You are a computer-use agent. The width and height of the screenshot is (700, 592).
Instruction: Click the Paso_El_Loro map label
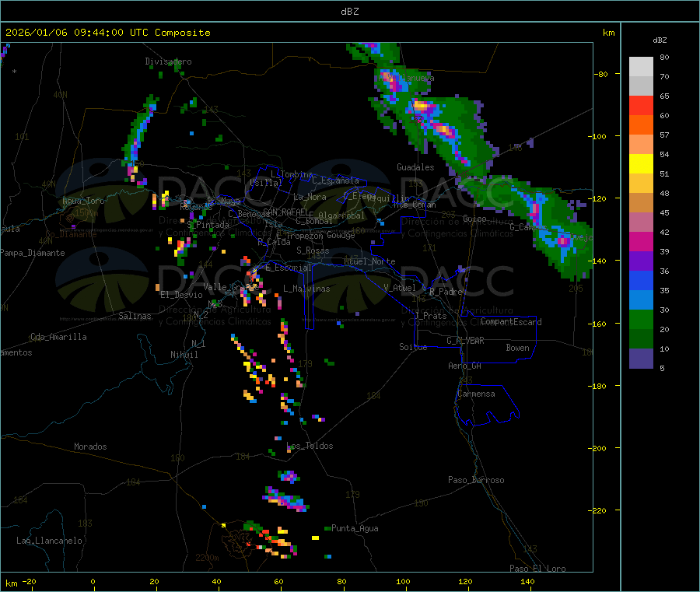click(537, 569)
